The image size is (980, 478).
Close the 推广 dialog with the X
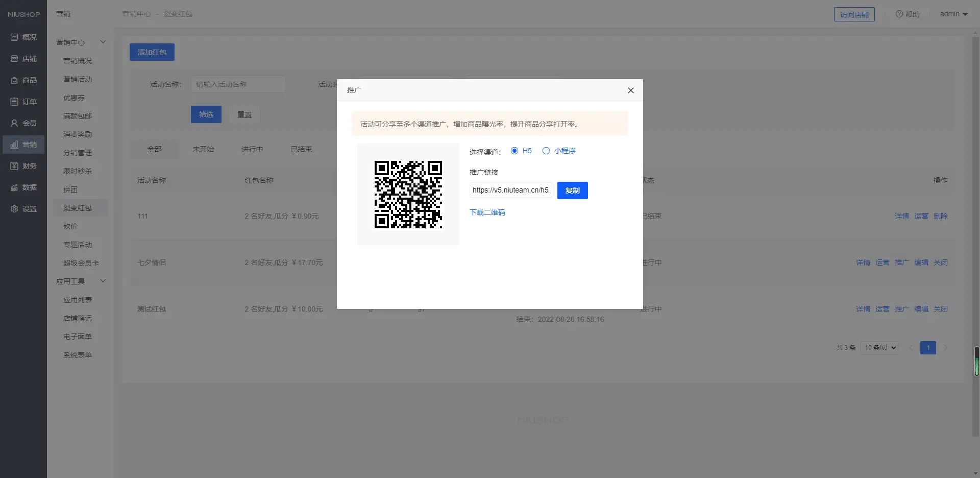point(630,90)
